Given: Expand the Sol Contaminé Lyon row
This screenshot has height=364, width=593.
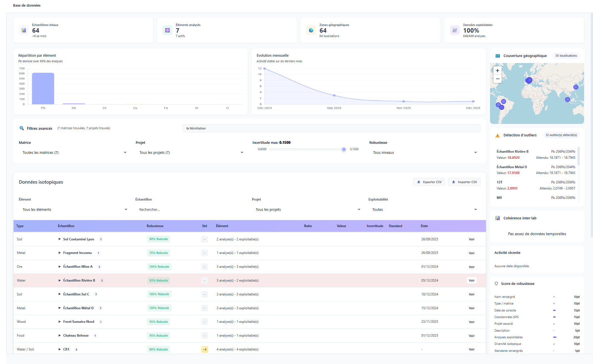Looking at the screenshot, I should [x=60, y=239].
